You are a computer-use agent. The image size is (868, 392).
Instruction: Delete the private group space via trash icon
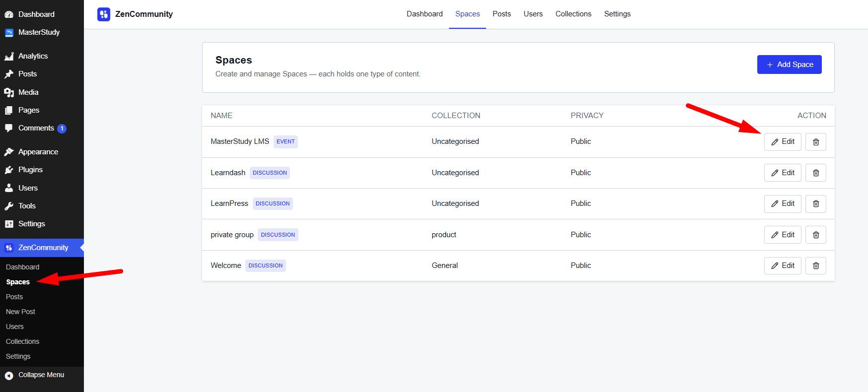coord(815,235)
